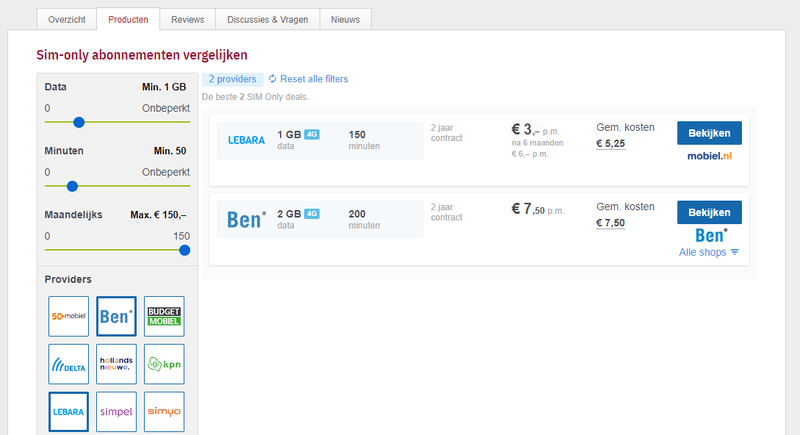Screen dimensions: 800x435
Task: Toggle the Delta provider filter
Action: click(68, 364)
